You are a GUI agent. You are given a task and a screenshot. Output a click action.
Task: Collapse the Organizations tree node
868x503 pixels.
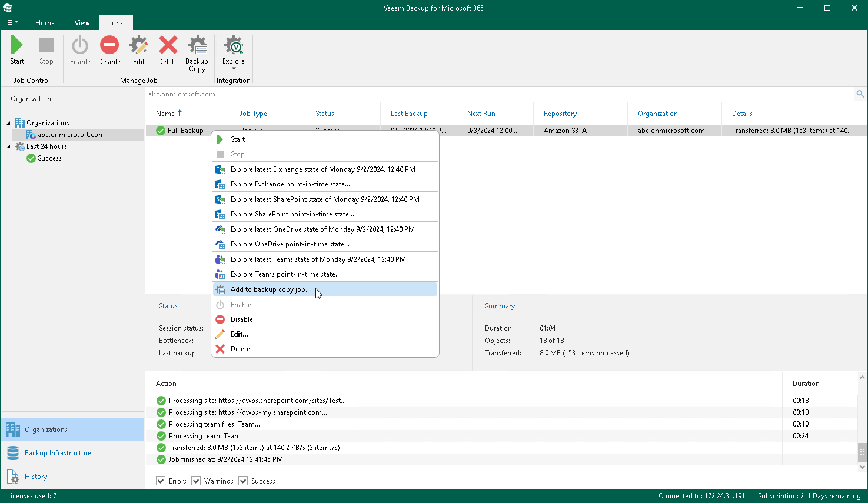8,123
